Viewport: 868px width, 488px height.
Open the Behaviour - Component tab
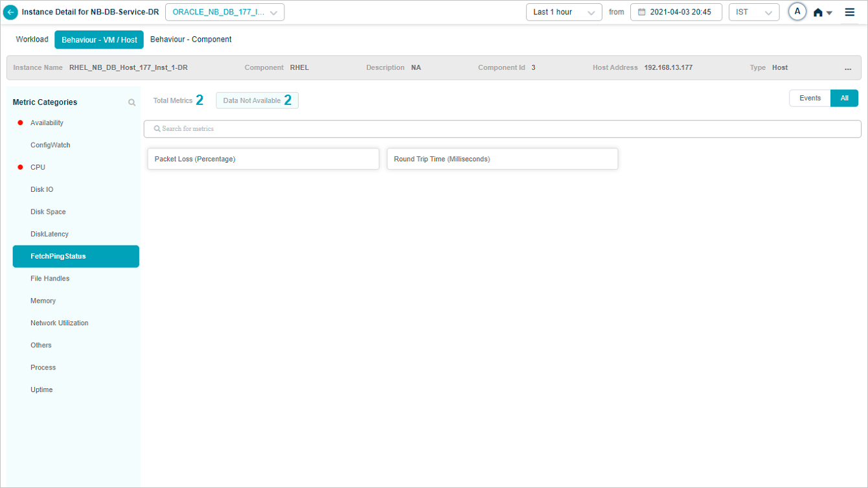click(x=190, y=40)
